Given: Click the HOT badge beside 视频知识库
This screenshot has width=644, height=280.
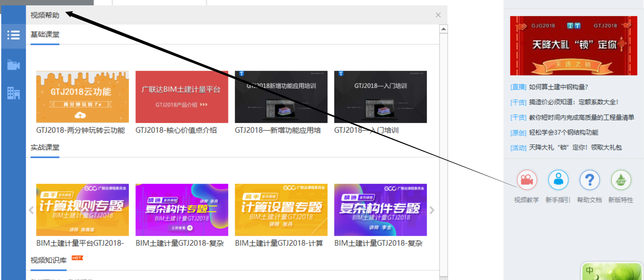Looking at the screenshot, I should (77, 258).
